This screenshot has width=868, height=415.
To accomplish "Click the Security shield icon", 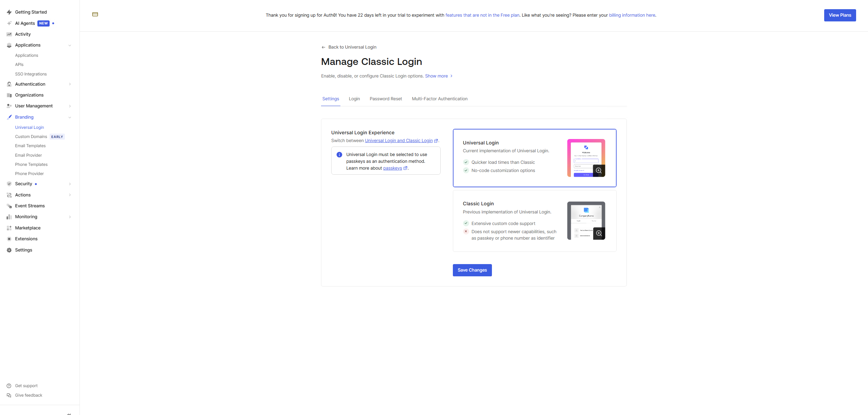I will click(9, 184).
